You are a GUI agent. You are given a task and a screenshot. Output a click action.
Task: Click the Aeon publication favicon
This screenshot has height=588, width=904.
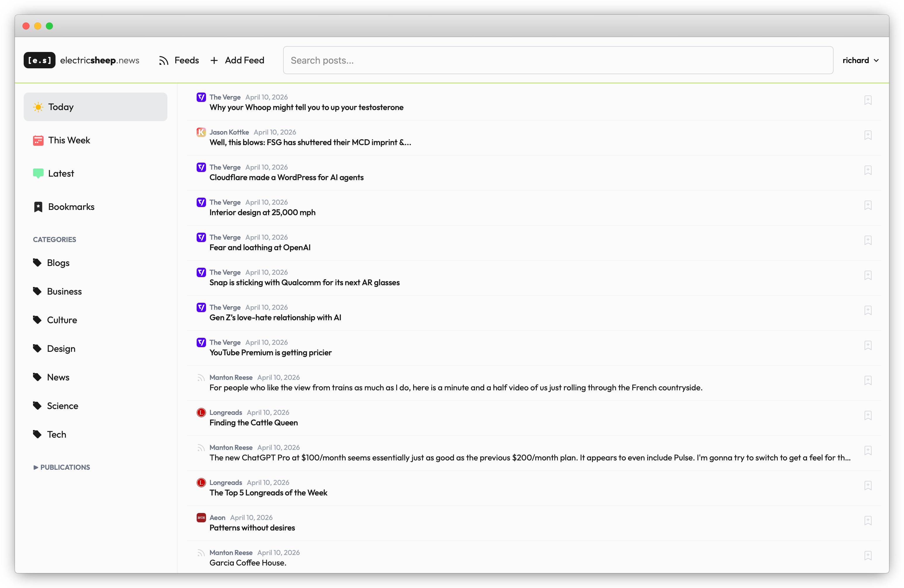(201, 517)
